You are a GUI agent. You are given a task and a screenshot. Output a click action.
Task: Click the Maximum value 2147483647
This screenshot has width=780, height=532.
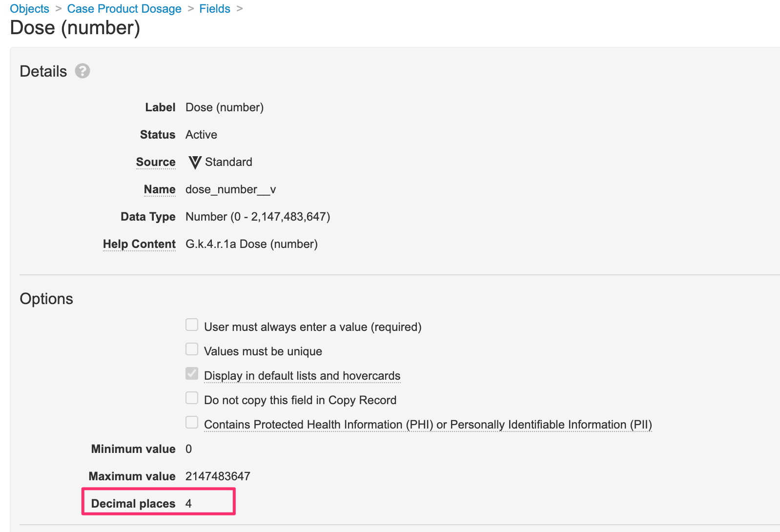coord(218,476)
